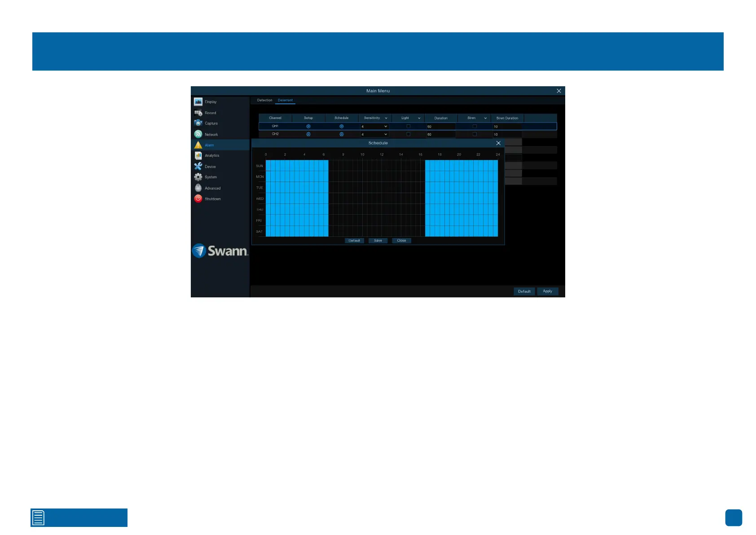Screen dimensions: 756x535
Task: Enable the Light checkbox for CH1
Action: [408, 126]
